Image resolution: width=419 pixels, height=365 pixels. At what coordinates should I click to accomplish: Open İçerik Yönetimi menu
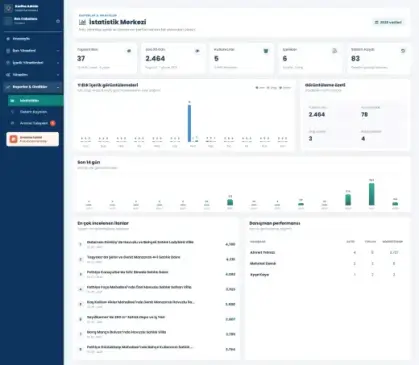33,63
